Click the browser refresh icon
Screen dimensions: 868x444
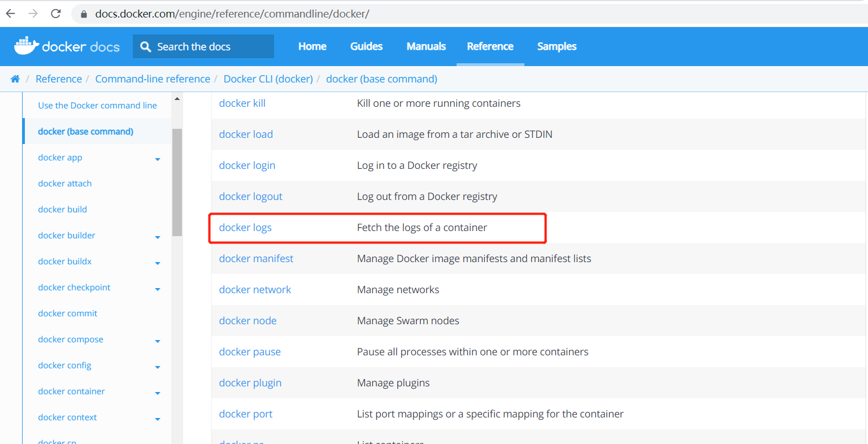[55, 13]
